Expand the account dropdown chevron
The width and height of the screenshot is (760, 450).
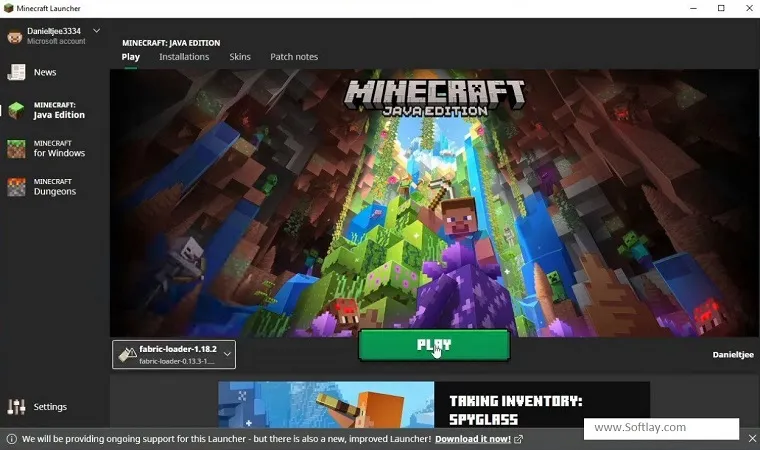(96, 31)
